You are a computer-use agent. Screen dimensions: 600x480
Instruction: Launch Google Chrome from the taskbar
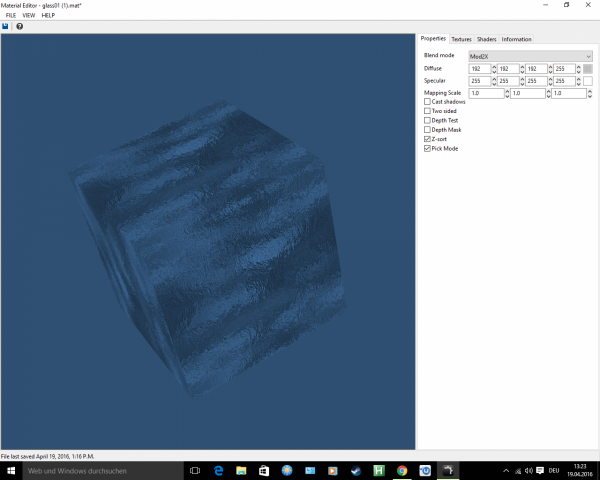[x=402, y=471]
